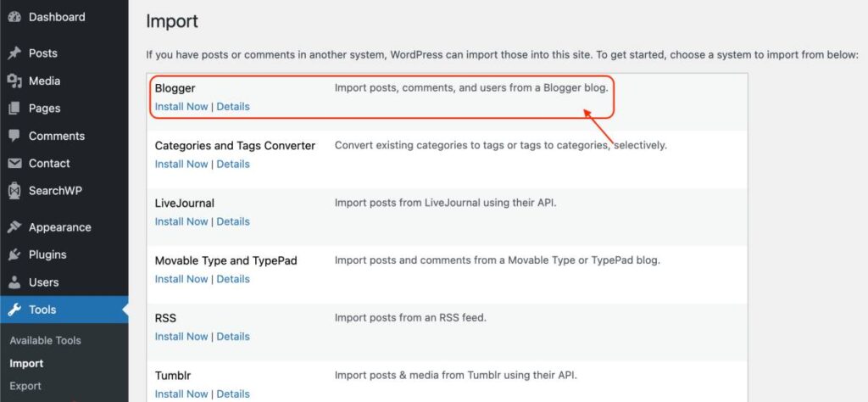
Task: Install the Tumblr importer now
Action: pos(181,394)
